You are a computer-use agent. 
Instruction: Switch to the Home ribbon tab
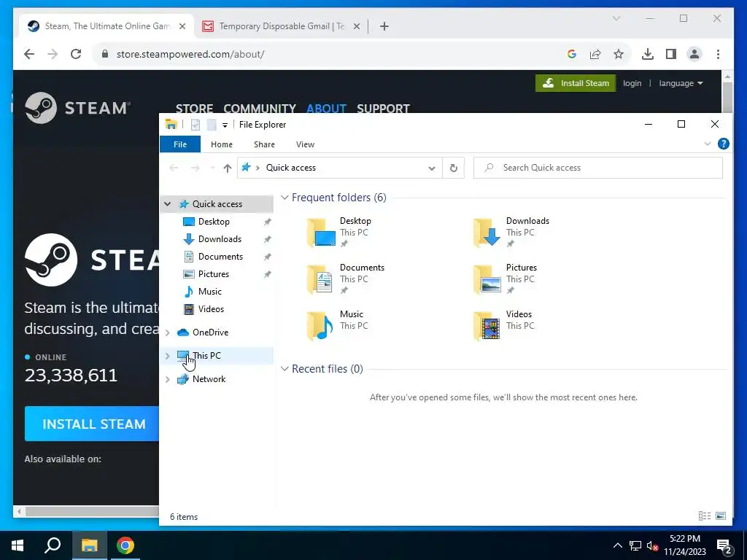[x=222, y=144]
